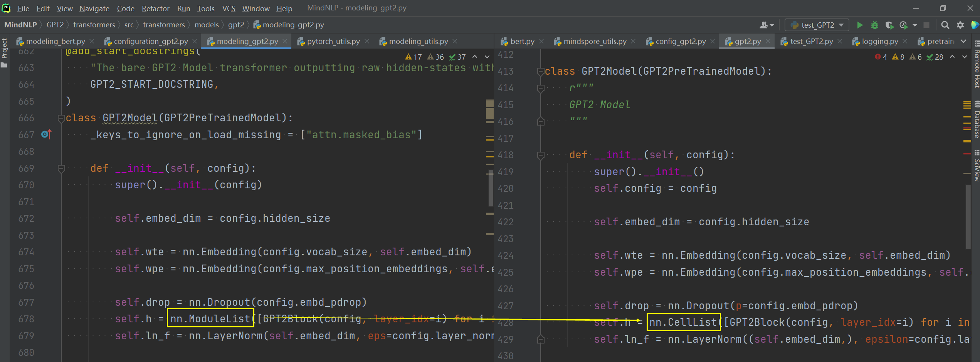
Task: Click line number 672 in left gutter
Action: coord(26,218)
